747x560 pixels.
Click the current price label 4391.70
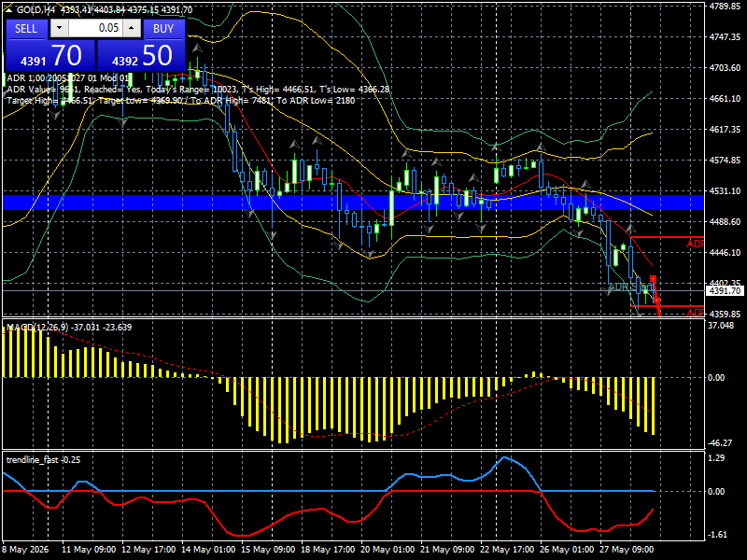pyautogui.click(x=725, y=291)
